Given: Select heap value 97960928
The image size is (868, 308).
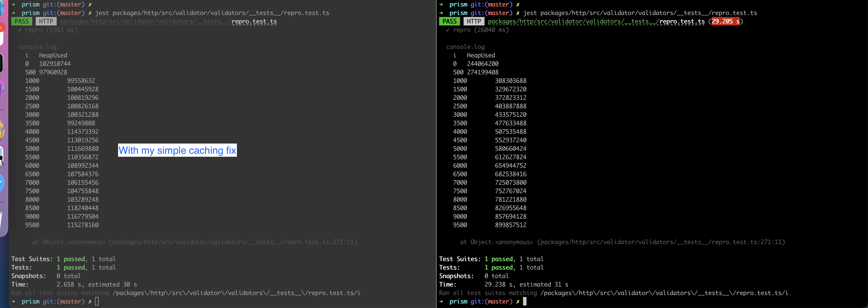Looking at the screenshot, I should (x=53, y=72).
